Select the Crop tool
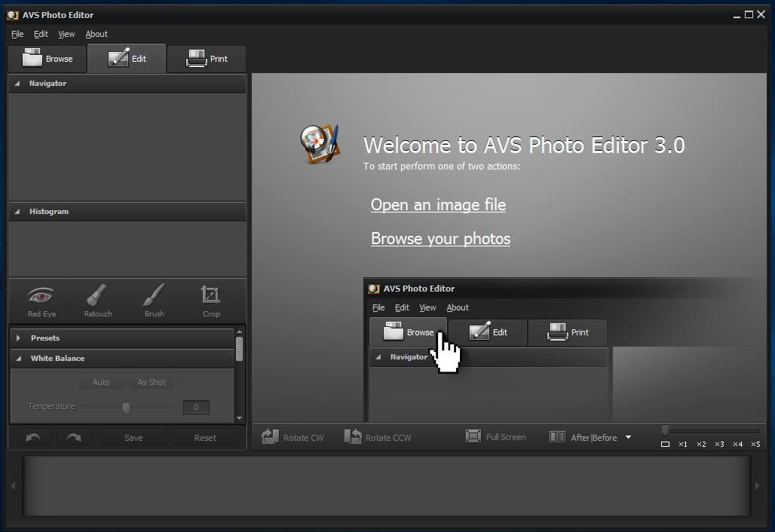This screenshot has width=775, height=532. pos(211,301)
